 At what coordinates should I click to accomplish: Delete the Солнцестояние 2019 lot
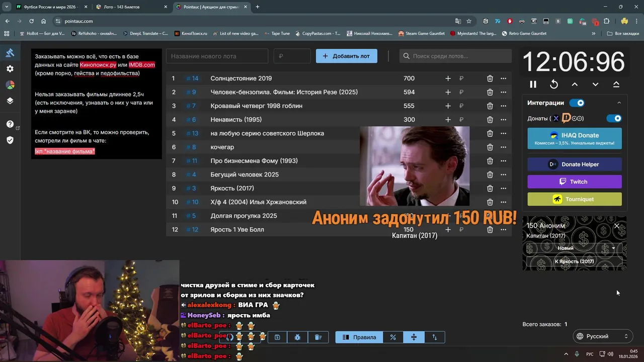tap(490, 78)
